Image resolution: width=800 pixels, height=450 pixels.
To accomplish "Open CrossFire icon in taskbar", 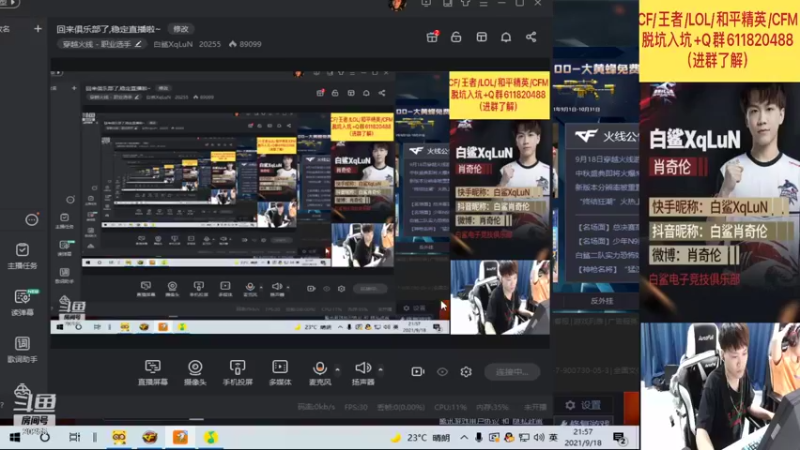I will [149, 437].
